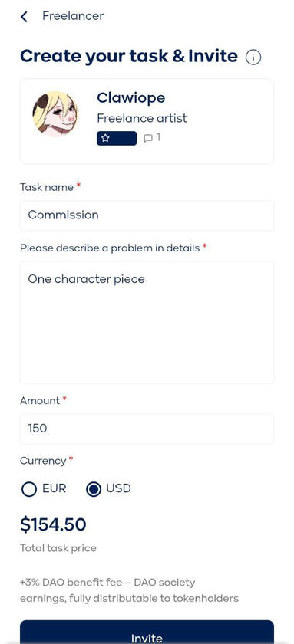The height and width of the screenshot is (644, 294).
Task: Open the comment bubble icon
Action: 147,139
